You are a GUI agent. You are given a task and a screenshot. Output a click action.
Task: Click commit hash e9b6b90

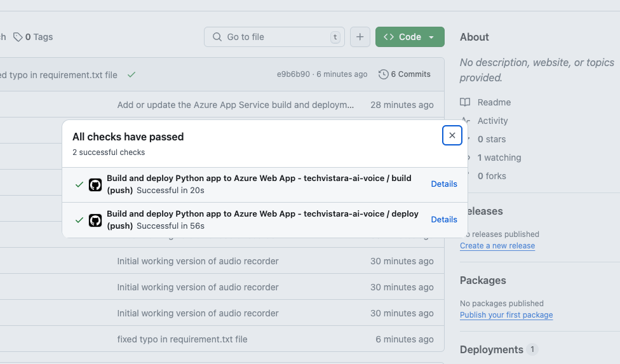point(293,74)
